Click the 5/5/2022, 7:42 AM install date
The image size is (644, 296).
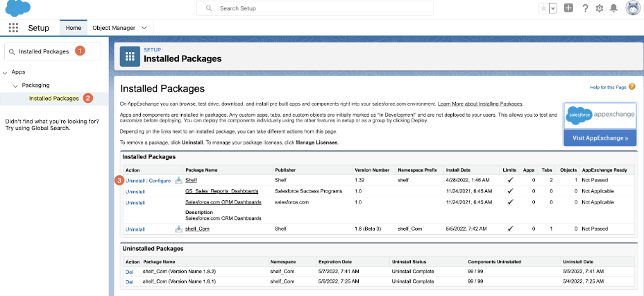[467, 229]
